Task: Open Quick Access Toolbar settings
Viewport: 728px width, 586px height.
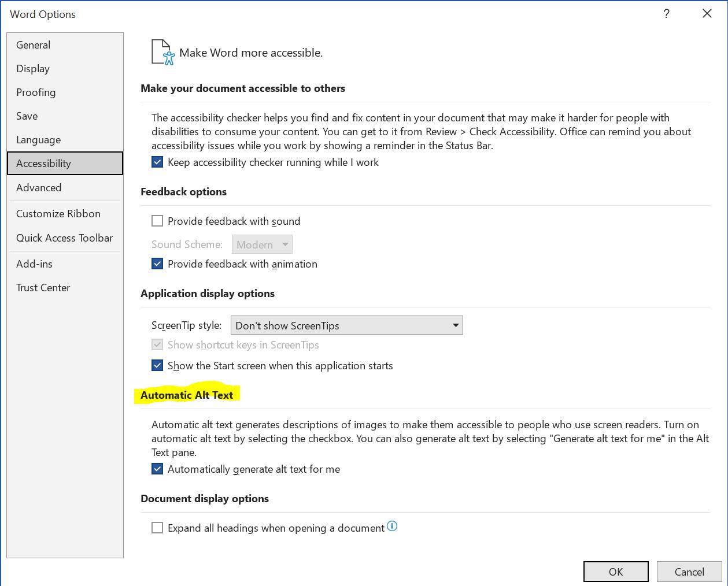Action: (64, 238)
